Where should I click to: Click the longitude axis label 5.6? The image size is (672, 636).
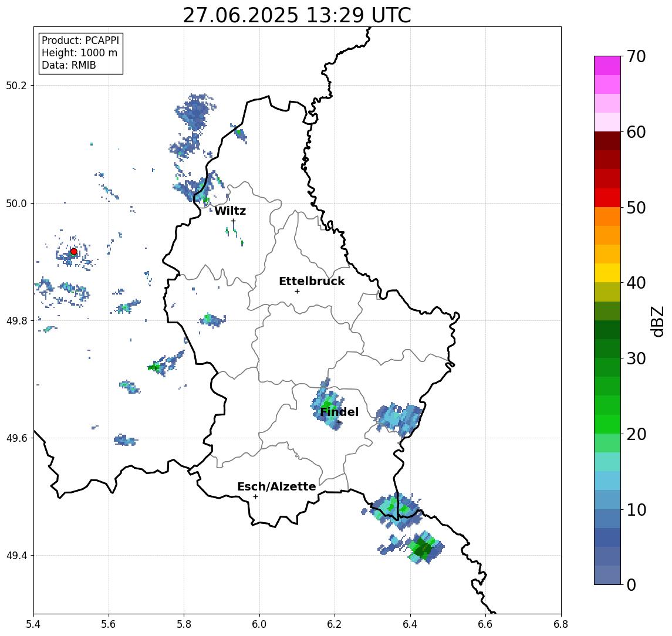click(x=109, y=624)
